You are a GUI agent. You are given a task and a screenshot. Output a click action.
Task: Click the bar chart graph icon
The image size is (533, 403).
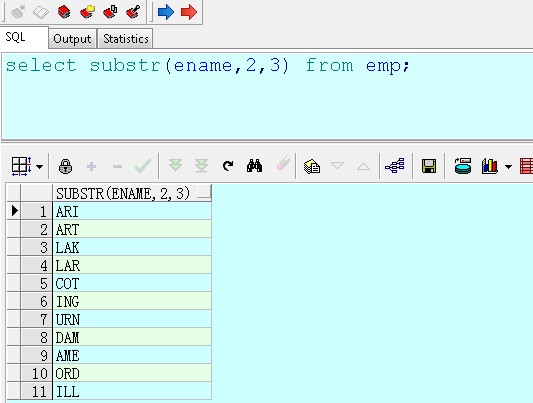pyautogui.click(x=490, y=167)
